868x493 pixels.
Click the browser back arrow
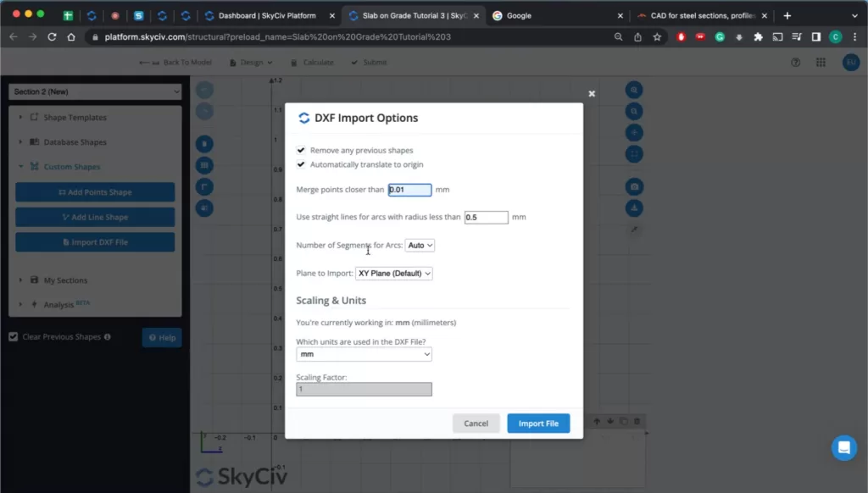point(14,37)
